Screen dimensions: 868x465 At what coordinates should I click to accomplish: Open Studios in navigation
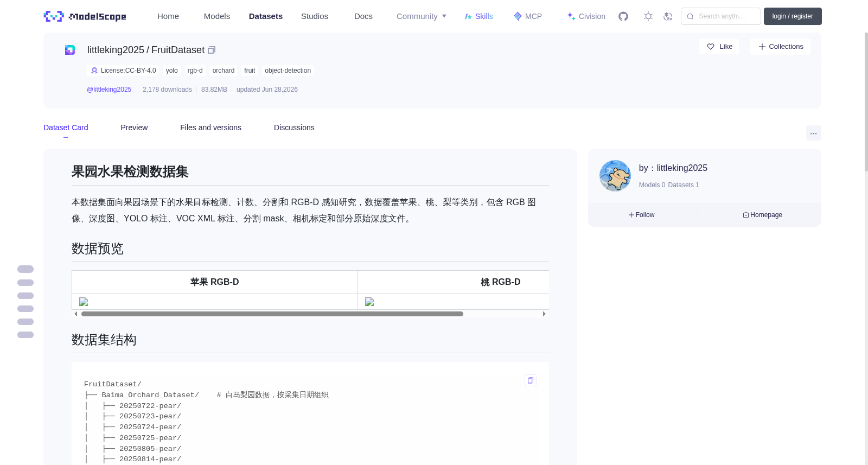315,16
